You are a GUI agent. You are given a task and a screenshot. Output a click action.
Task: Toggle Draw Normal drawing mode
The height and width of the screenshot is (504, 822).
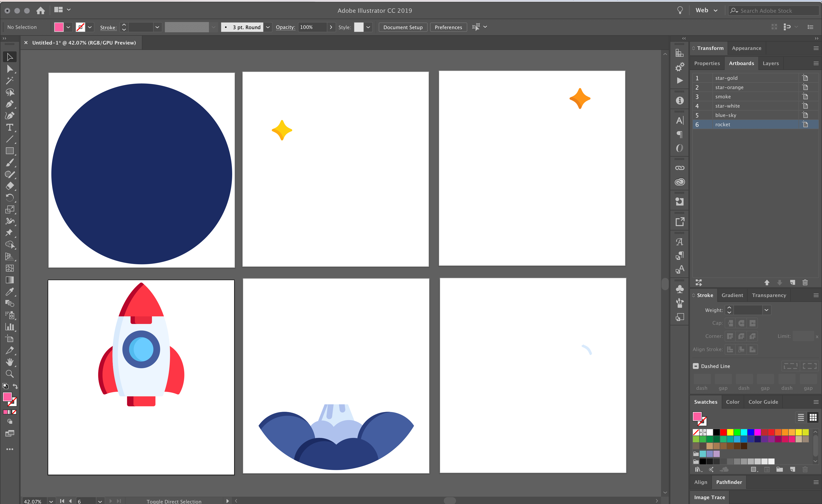(10, 421)
